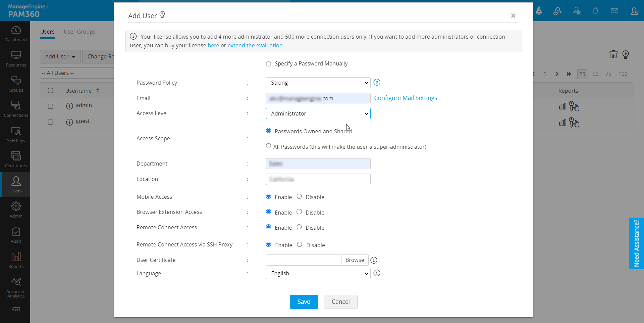Switch to the User Groups tab
The image size is (644, 323).
79,32
